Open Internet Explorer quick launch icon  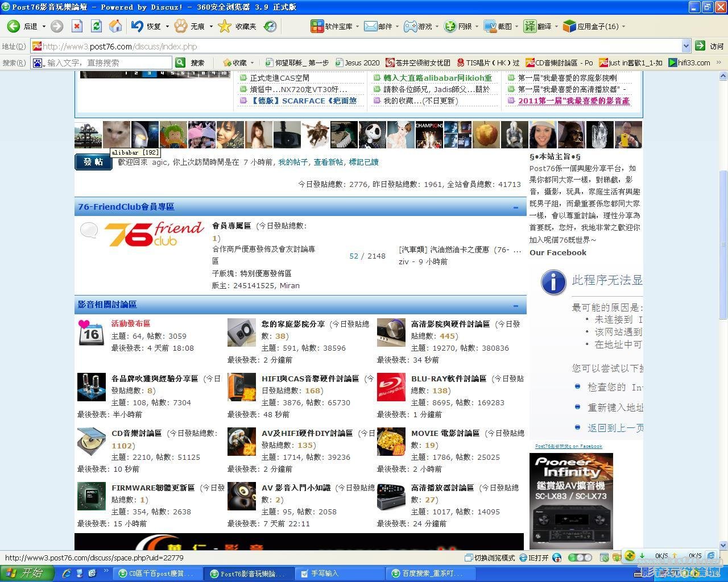(67, 573)
